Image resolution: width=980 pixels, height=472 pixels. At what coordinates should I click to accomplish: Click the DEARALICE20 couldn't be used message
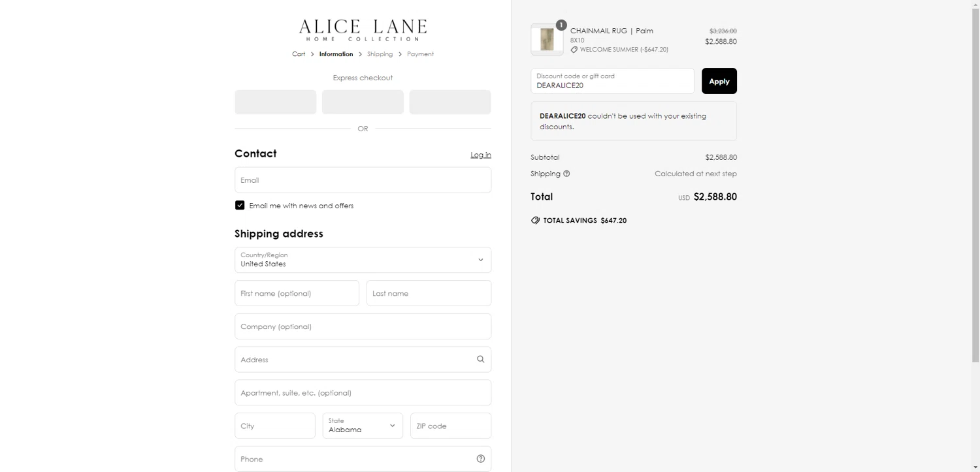coord(633,121)
